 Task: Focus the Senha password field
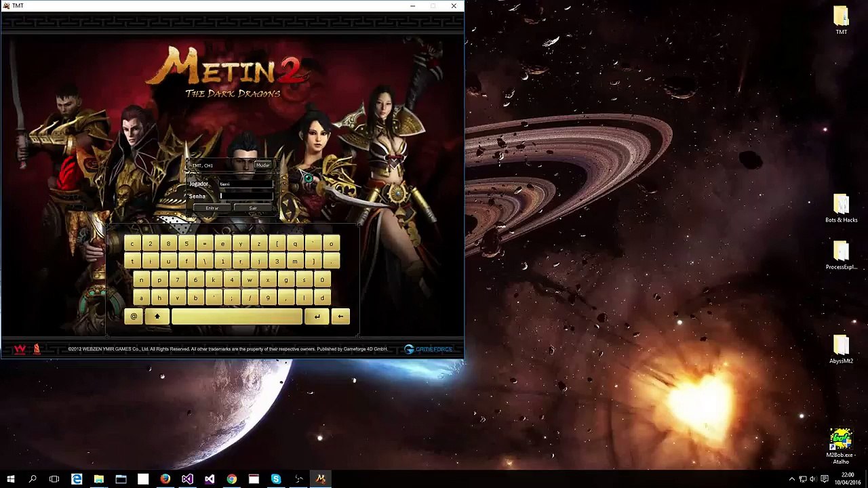coord(245,196)
